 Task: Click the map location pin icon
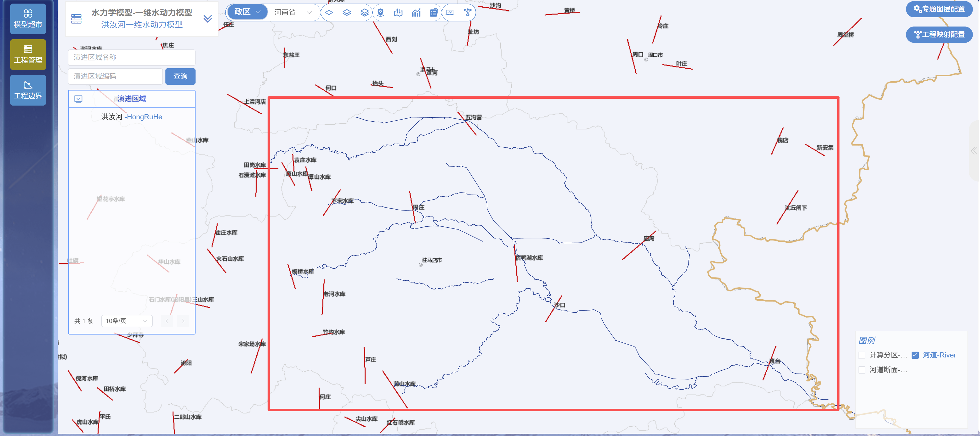[x=380, y=12]
